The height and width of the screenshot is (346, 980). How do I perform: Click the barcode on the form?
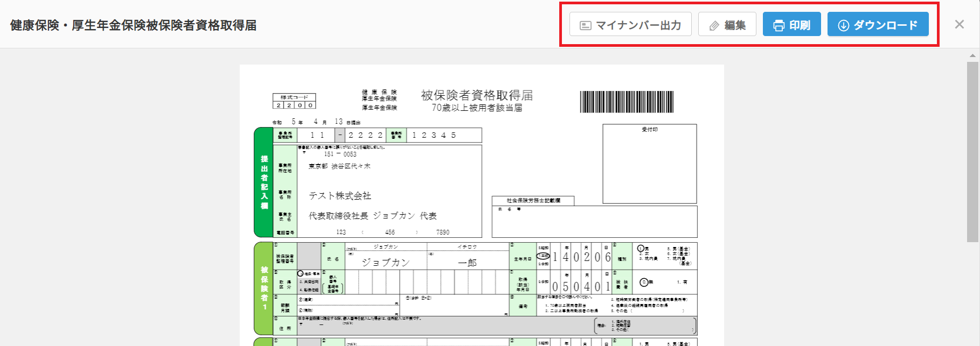pyautogui.click(x=626, y=101)
